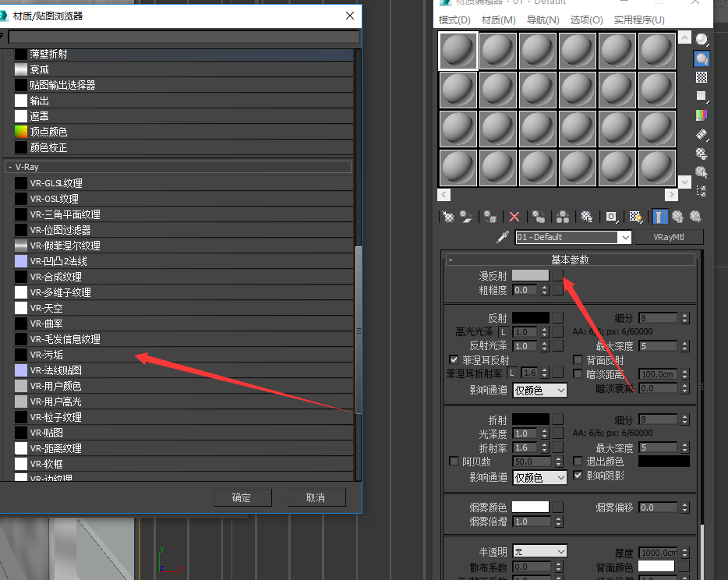Enable the 退出颜色 checkbox
The image size is (728, 580).
[578, 462]
